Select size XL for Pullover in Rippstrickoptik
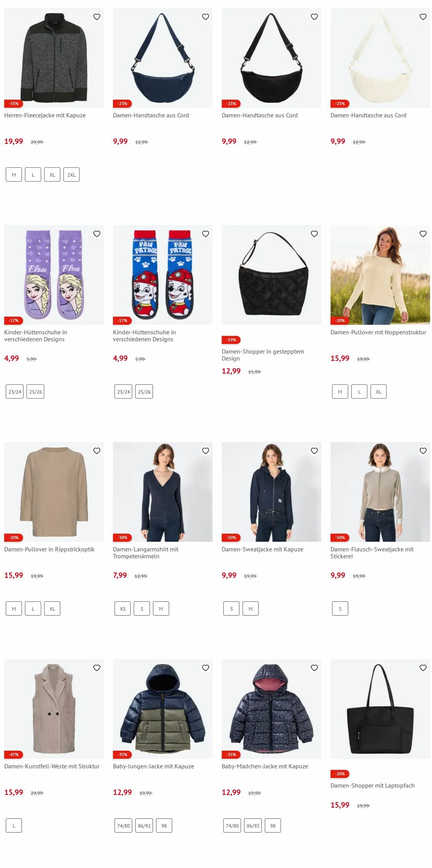The image size is (432, 868). coord(52,609)
